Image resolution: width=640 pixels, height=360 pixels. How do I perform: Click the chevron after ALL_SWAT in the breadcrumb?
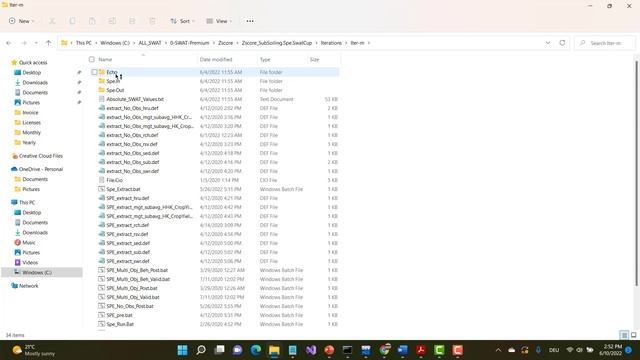(166, 43)
